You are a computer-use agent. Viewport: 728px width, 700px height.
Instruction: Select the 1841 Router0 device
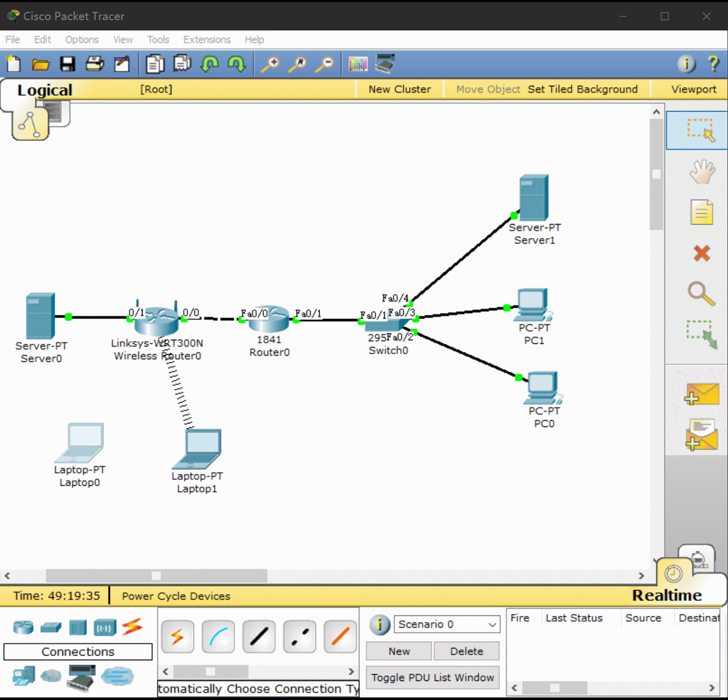tap(268, 319)
